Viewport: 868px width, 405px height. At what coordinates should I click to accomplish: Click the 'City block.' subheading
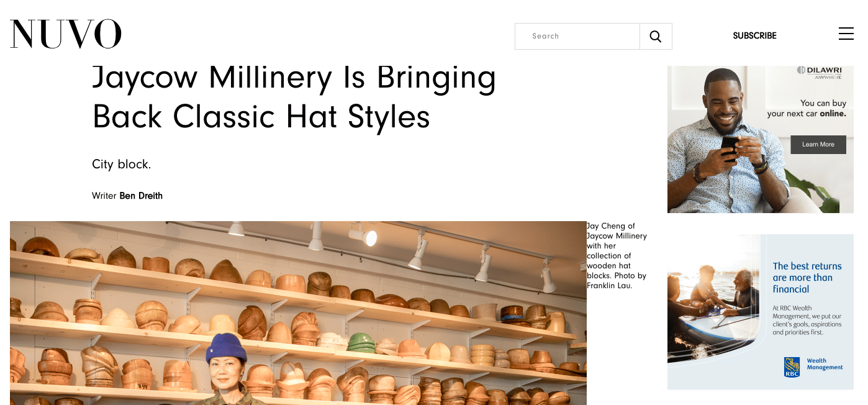point(122,165)
